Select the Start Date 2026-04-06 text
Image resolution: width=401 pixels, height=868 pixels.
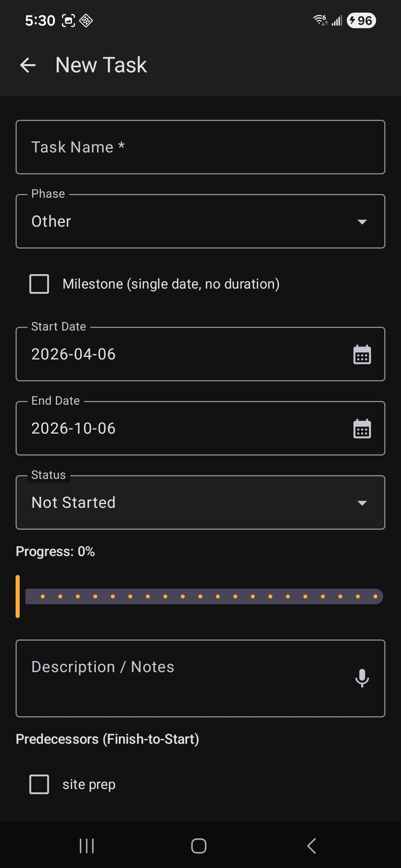click(x=74, y=354)
